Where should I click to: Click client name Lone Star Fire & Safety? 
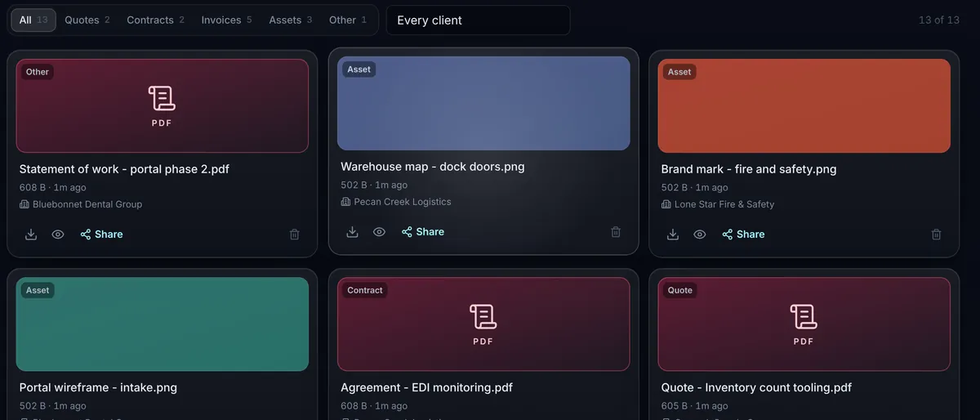(x=724, y=204)
